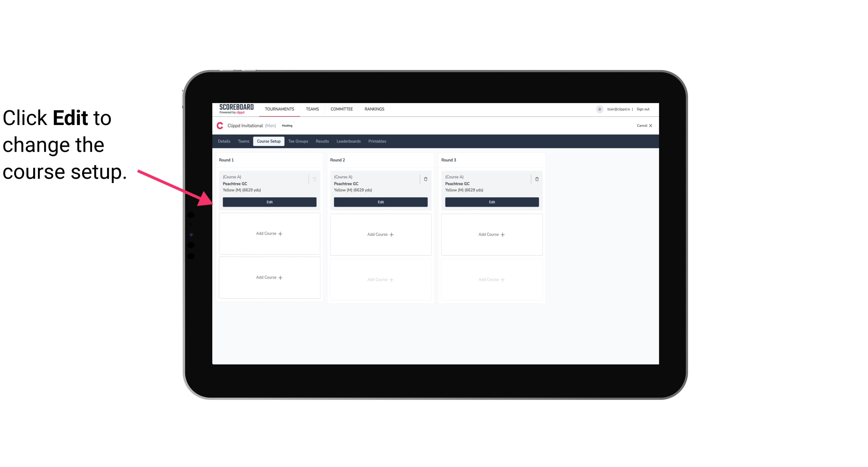Click the TOURNAMENTS navigation menu item
Image resolution: width=868 pixels, height=467 pixels.
point(280,109)
